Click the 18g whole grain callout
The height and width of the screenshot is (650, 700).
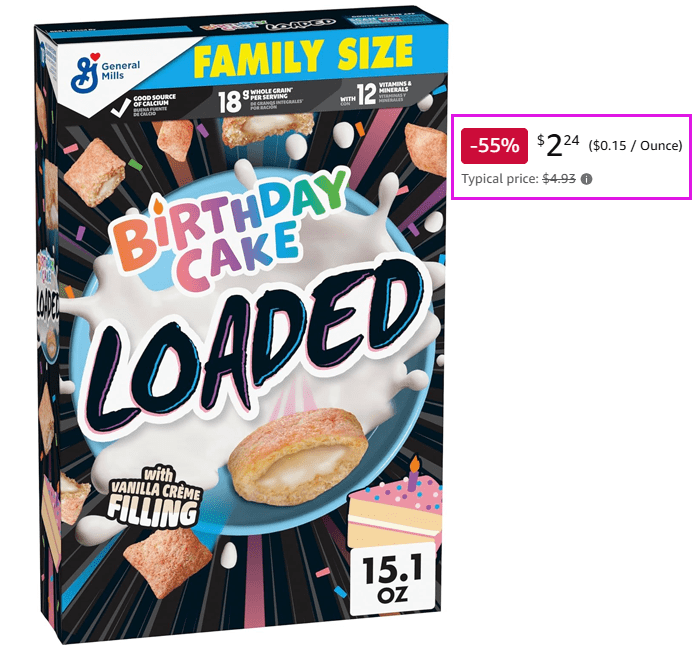255,100
